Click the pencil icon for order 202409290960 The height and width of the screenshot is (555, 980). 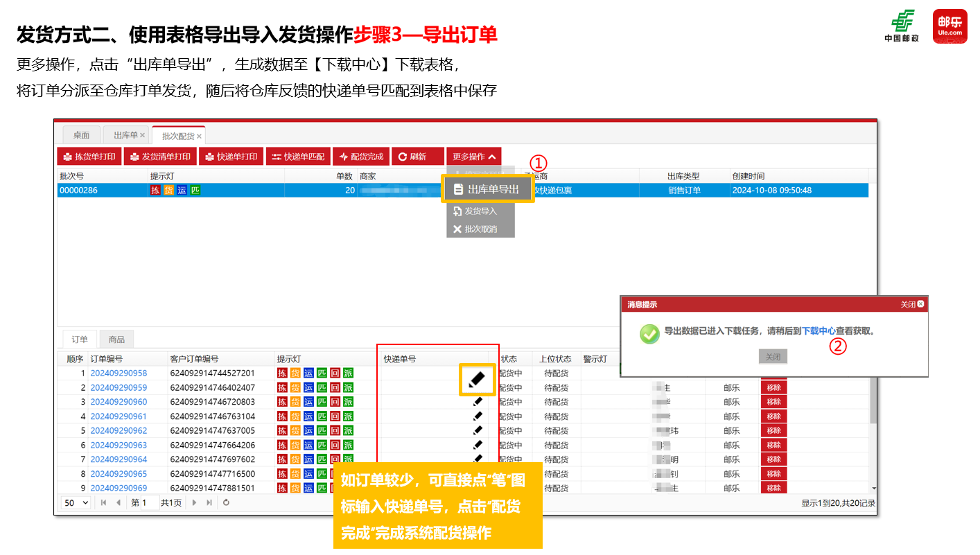(x=477, y=401)
